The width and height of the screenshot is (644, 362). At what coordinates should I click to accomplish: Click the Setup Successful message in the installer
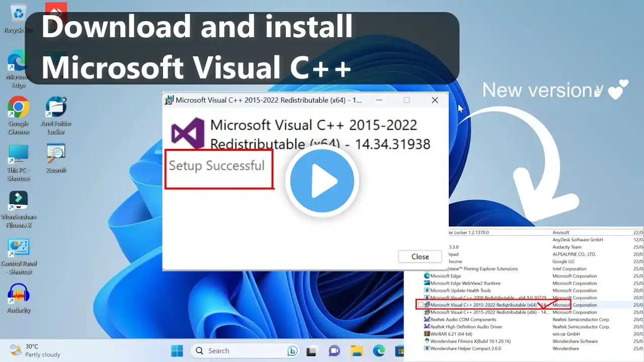[x=216, y=165]
